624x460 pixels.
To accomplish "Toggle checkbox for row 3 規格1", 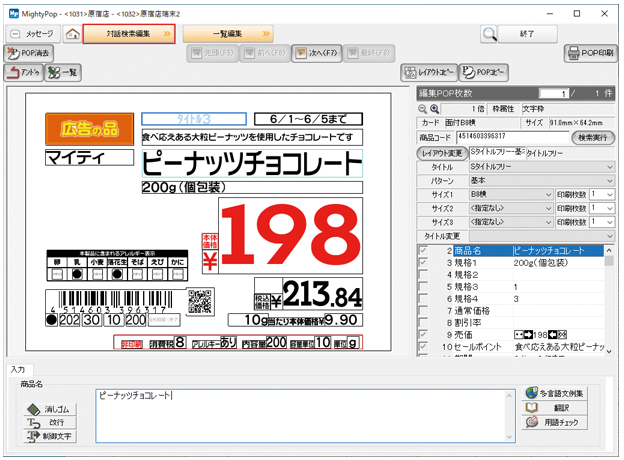I will click(x=424, y=262).
